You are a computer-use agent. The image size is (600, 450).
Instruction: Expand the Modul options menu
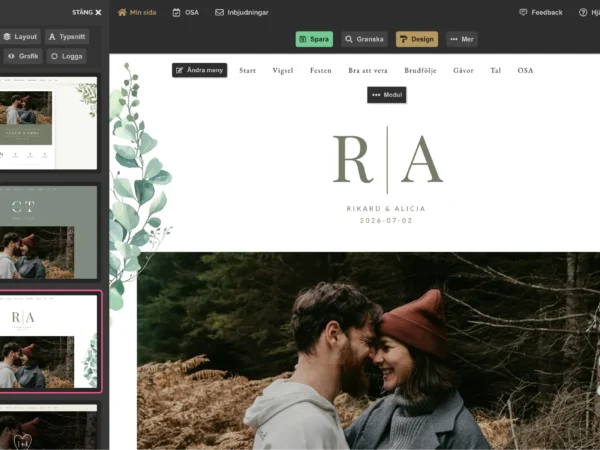pyautogui.click(x=386, y=94)
